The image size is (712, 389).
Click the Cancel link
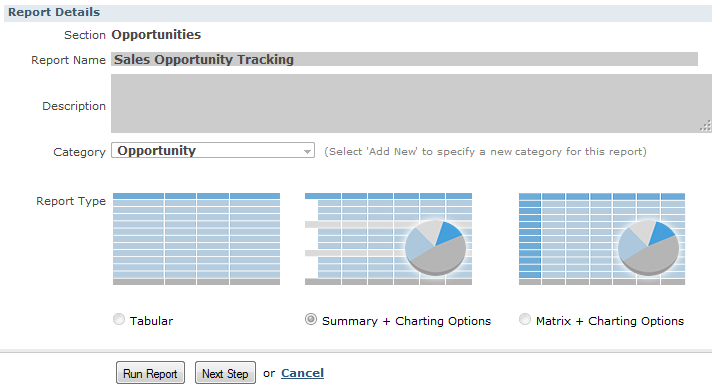click(x=302, y=373)
